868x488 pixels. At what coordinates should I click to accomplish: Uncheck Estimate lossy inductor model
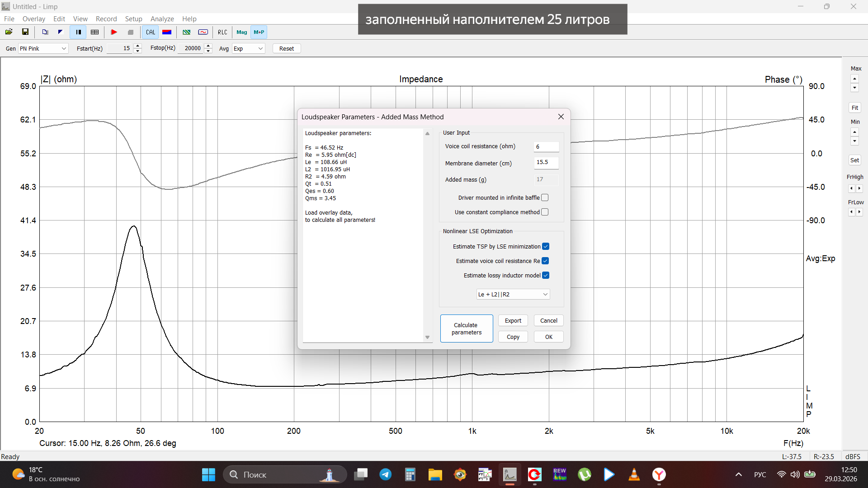coord(546,275)
